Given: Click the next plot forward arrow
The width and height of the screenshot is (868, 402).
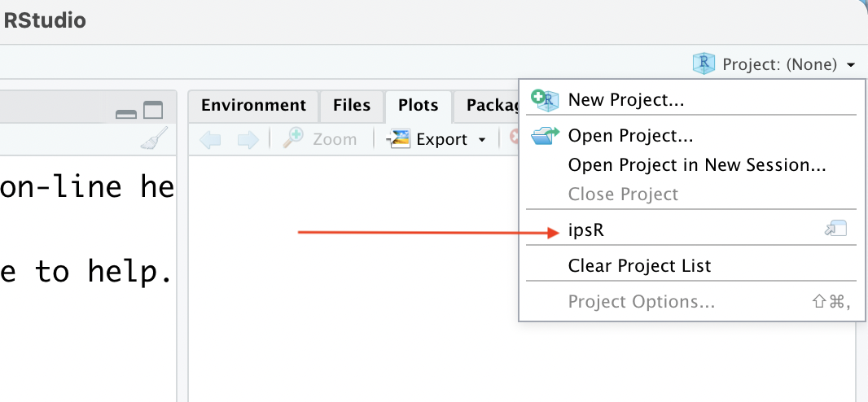Looking at the screenshot, I should (248, 139).
